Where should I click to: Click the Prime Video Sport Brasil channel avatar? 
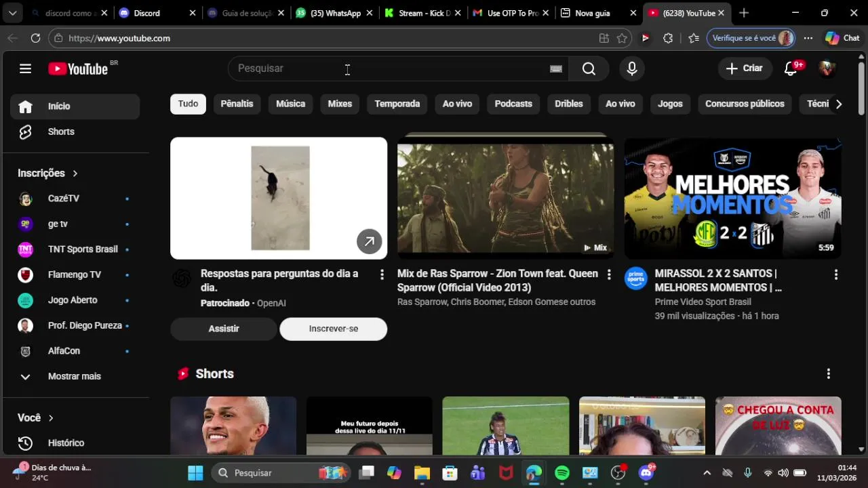point(635,279)
